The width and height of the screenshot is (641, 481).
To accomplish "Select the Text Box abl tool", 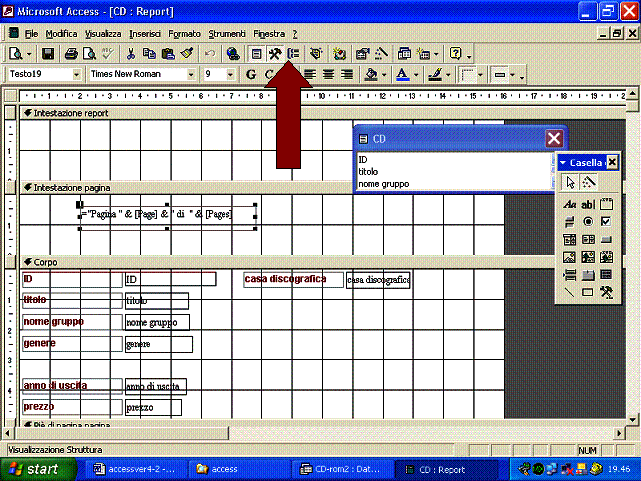I will (x=588, y=204).
